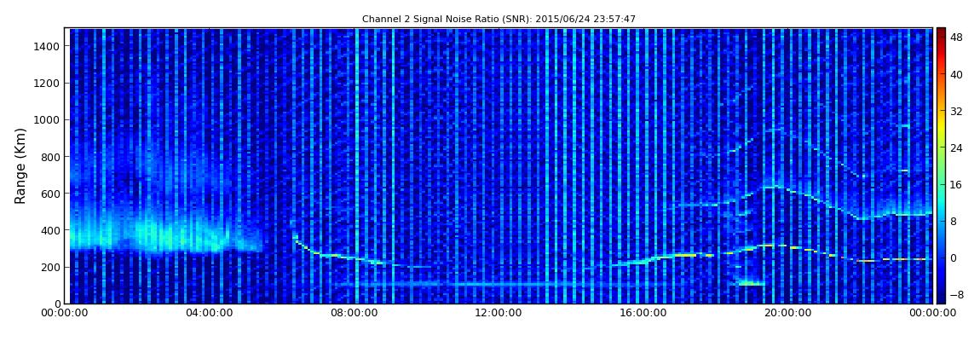
Task: Click the 1000 tick label on range axis
Action: (x=48, y=120)
